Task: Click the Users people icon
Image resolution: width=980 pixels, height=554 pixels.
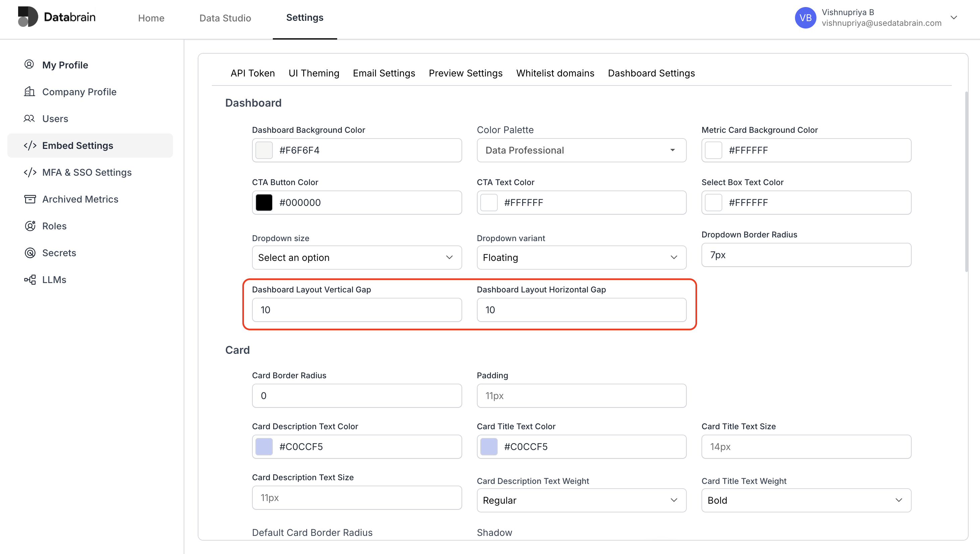Action: pos(29,118)
